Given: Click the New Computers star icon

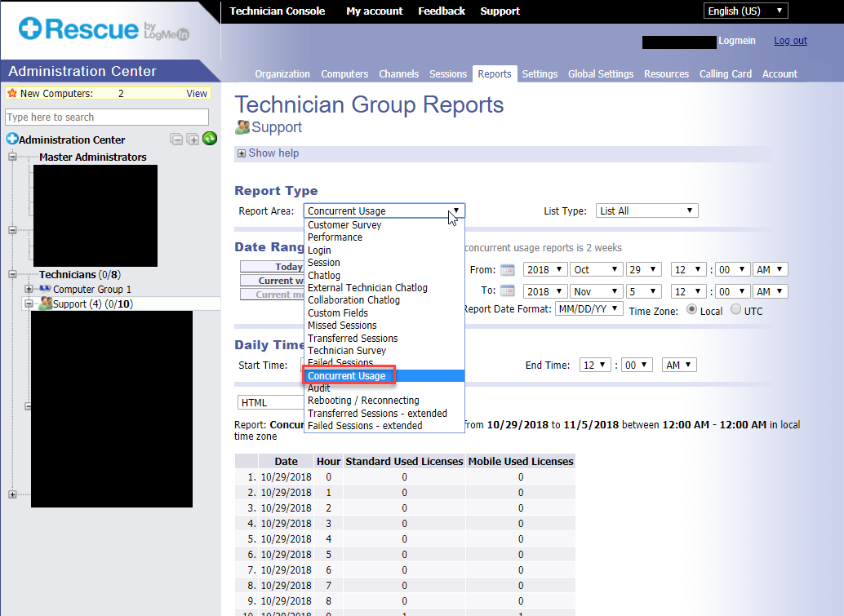Looking at the screenshot, I should (x=12, y=93).
